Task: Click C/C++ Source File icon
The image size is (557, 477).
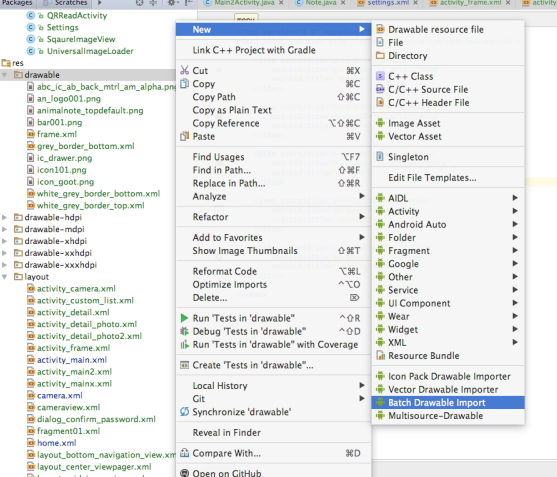Action: click(380, 89)
